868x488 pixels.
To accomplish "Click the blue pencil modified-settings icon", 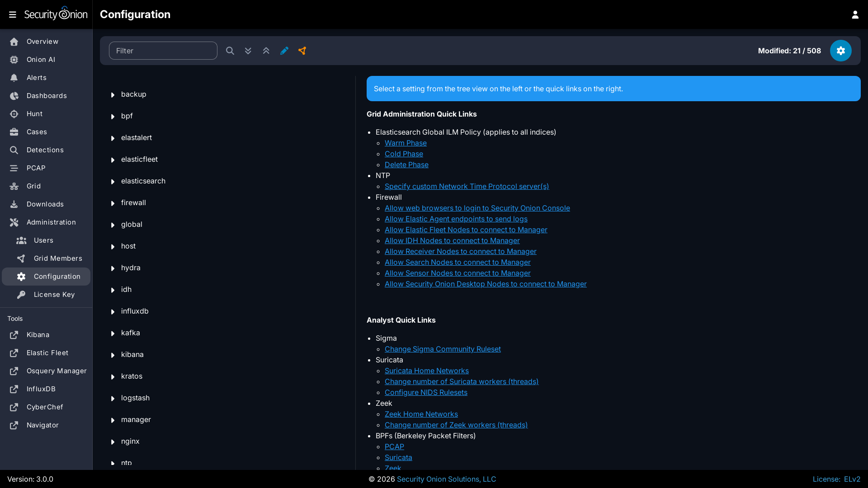I will click(x=284, y=51).
